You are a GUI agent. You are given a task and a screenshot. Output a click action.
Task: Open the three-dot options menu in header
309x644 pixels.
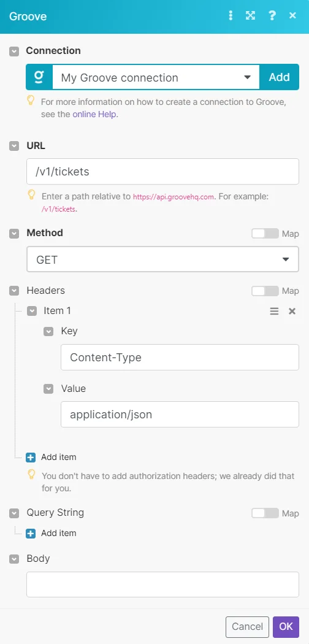coord(231,16)
